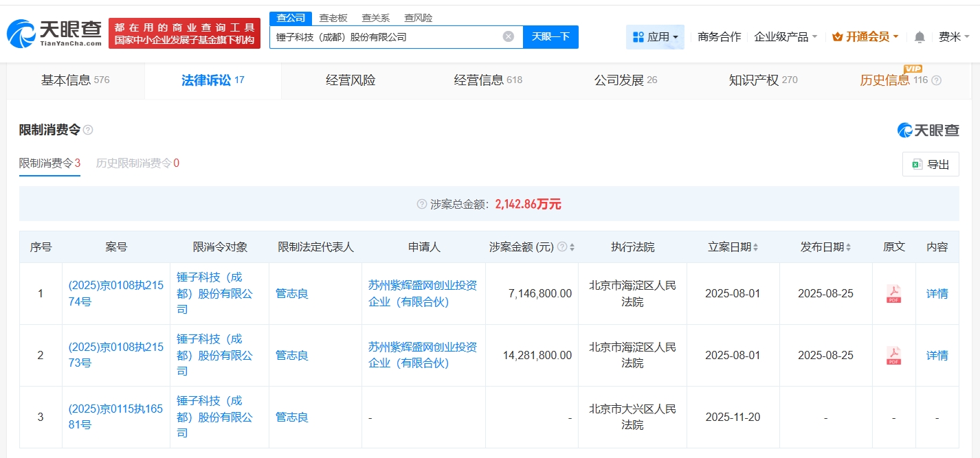Click the 天眼查 logo in header

point(55,33)
